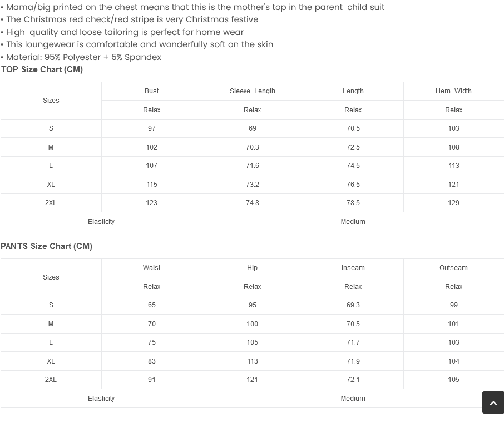Click the scroll-to-top arrow button
504x428 pixels.
(493, 403)
